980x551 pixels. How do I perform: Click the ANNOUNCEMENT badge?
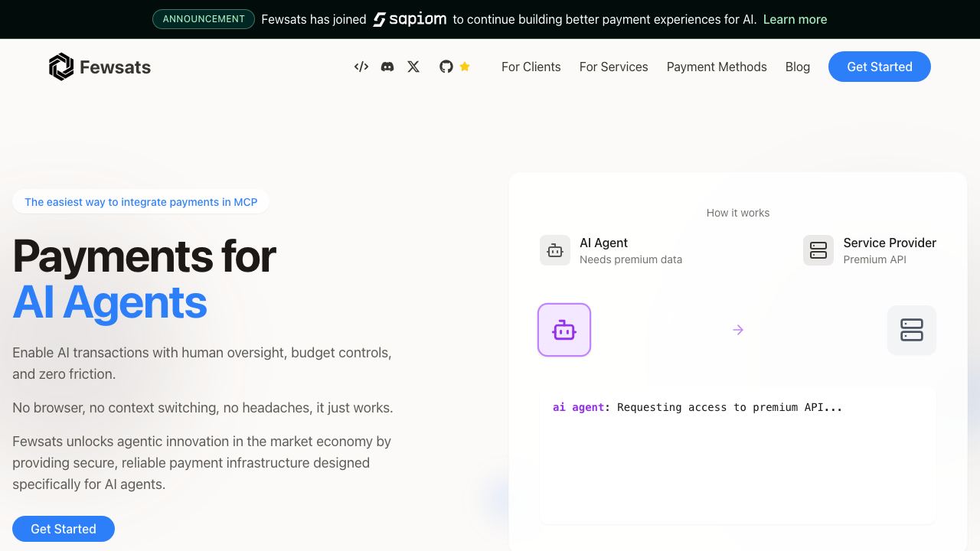[x=204, y=19]
